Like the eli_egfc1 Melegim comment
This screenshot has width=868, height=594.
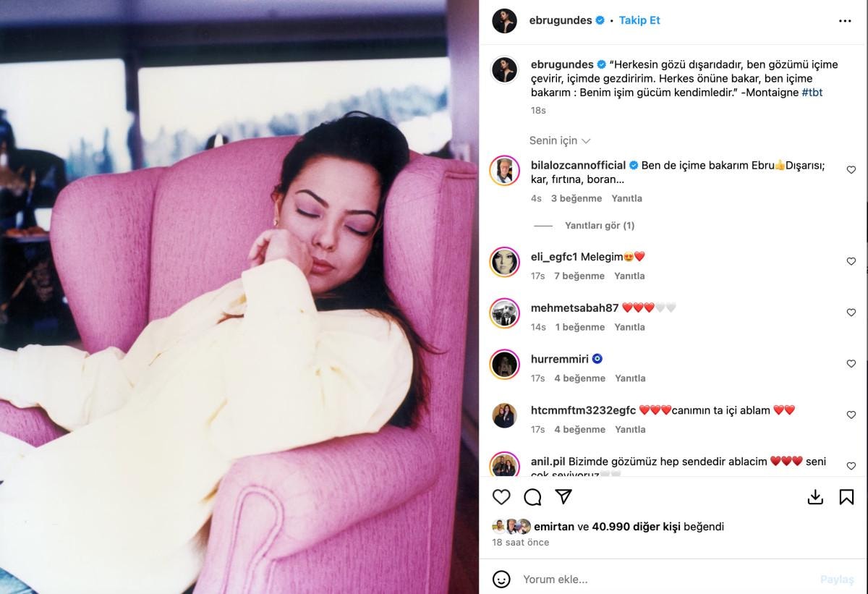pos(851,261)
